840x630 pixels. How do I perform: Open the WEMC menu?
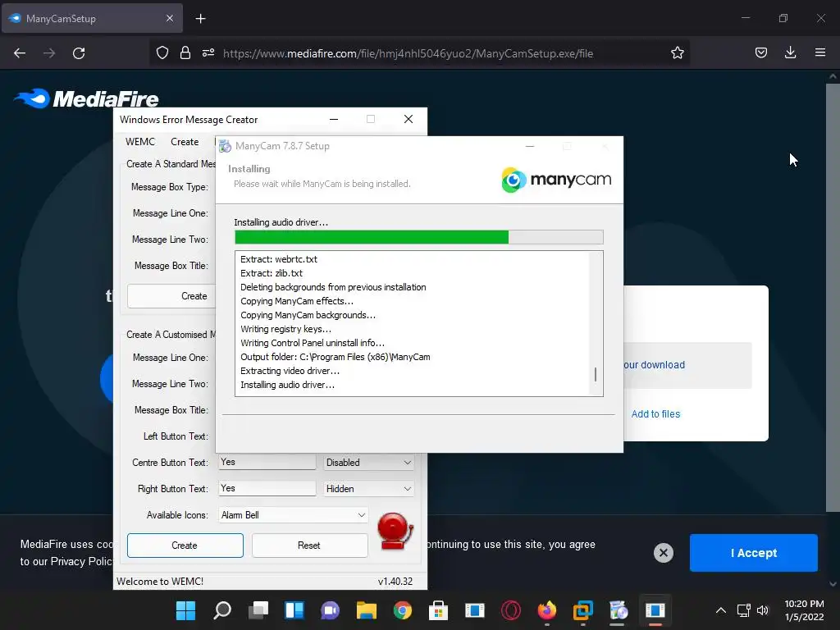[139, 142]
